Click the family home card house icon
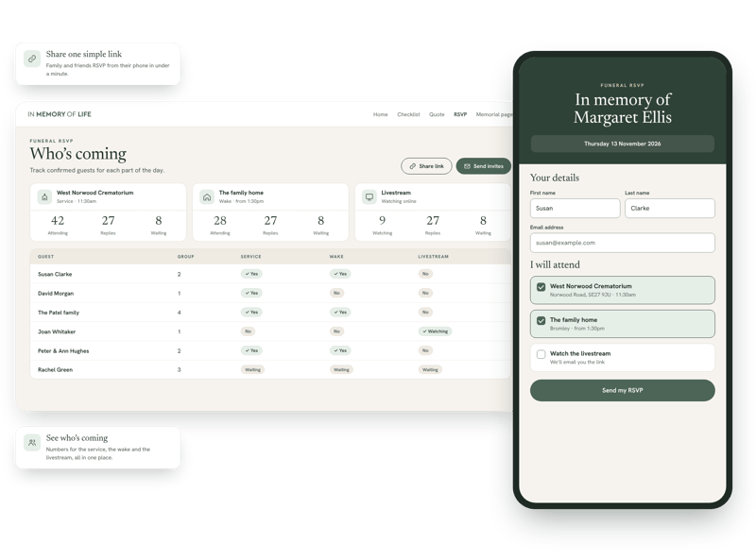 (x=207, y=196)
